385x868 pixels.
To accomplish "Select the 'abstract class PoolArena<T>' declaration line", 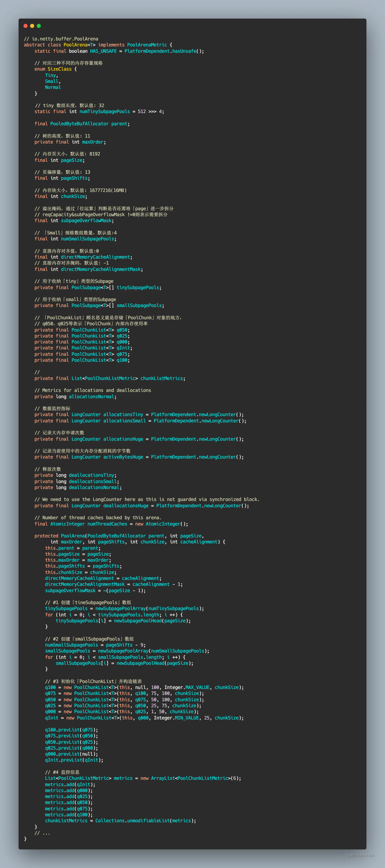I will pyautogui.click(x=98, y=45).
